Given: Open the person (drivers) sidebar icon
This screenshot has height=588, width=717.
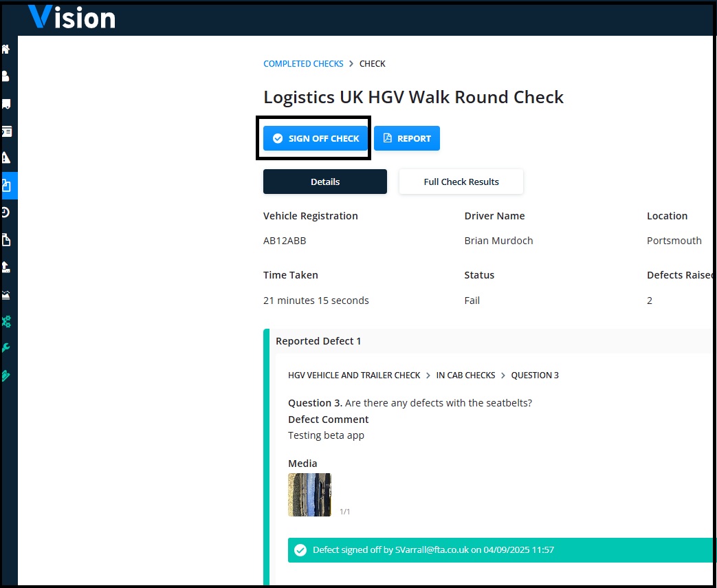Looking at the screenshot, I should tap(5, 76).
